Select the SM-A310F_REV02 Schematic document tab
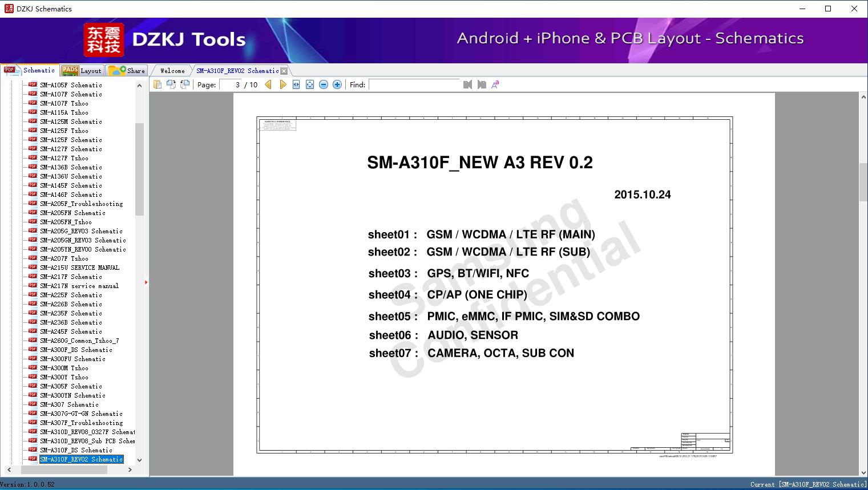 pyautogui.click(x=237, y=71)
